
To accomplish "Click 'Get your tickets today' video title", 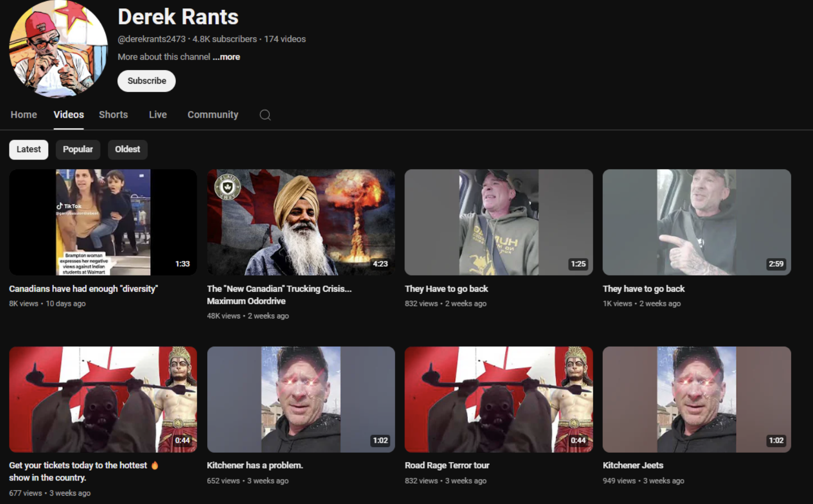I will coord(78,465).
